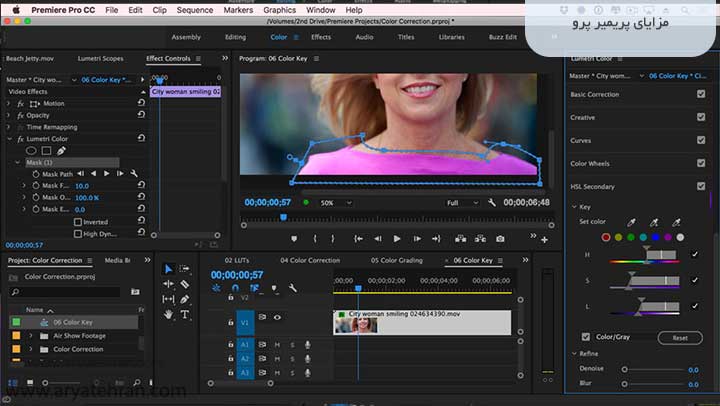Click the free draw bezier pen mask icon

62,150
